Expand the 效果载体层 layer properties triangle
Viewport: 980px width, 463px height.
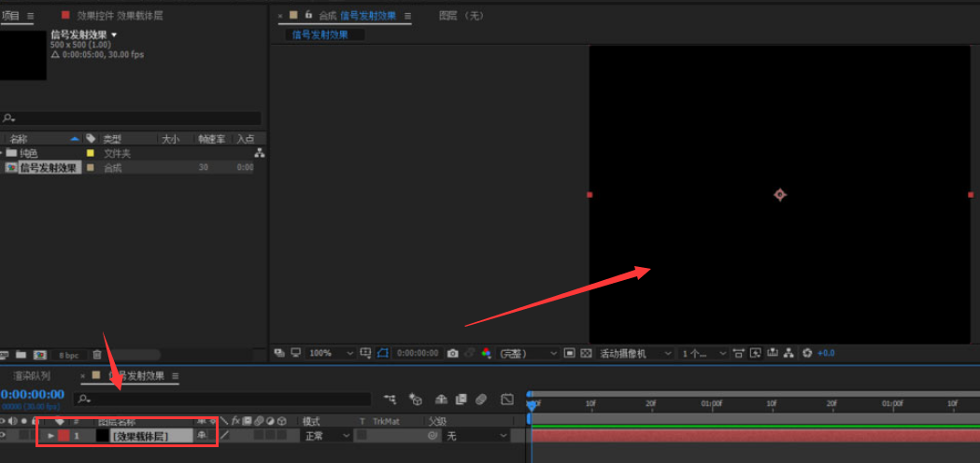coord(50,435)
